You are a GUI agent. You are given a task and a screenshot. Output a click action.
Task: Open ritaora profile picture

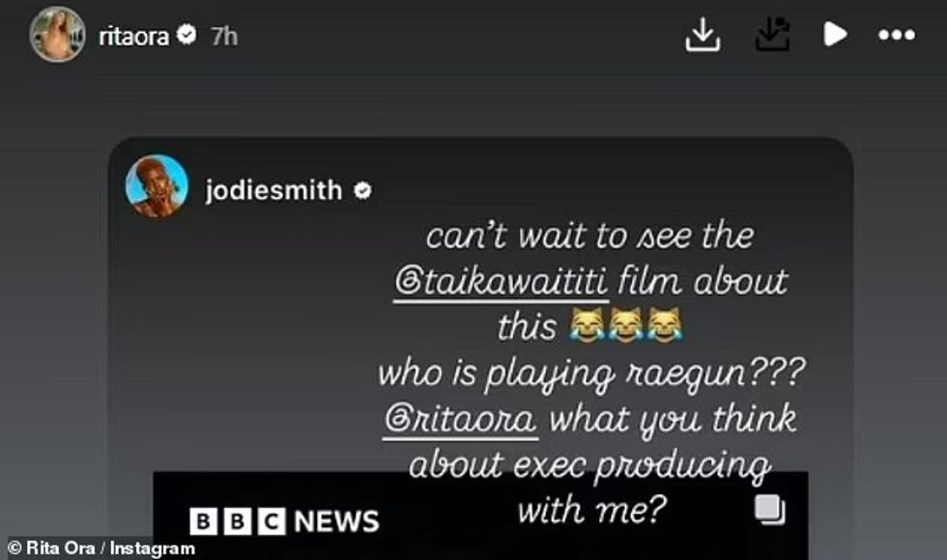tap(57, 35)
